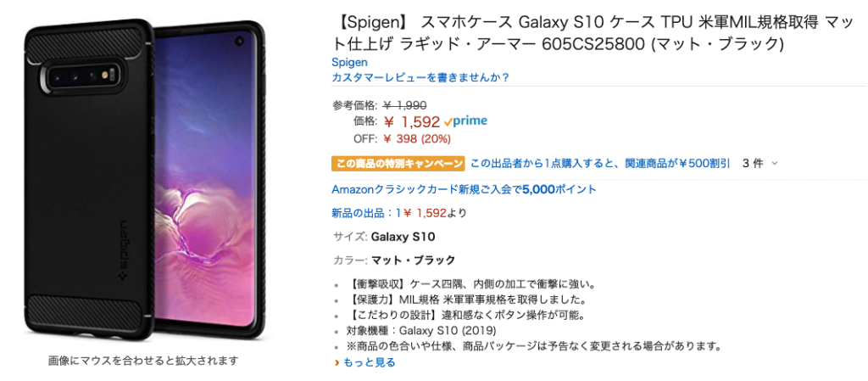
Task: Click the orange もっと見る arrow icon
Action: pos(336,362)
